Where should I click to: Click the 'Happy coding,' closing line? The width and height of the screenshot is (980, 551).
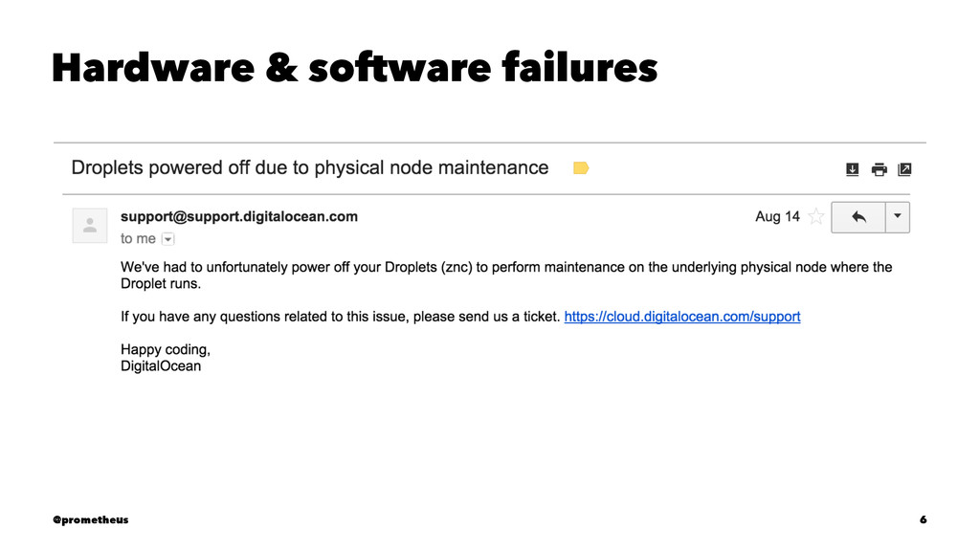tap(166, 350)
